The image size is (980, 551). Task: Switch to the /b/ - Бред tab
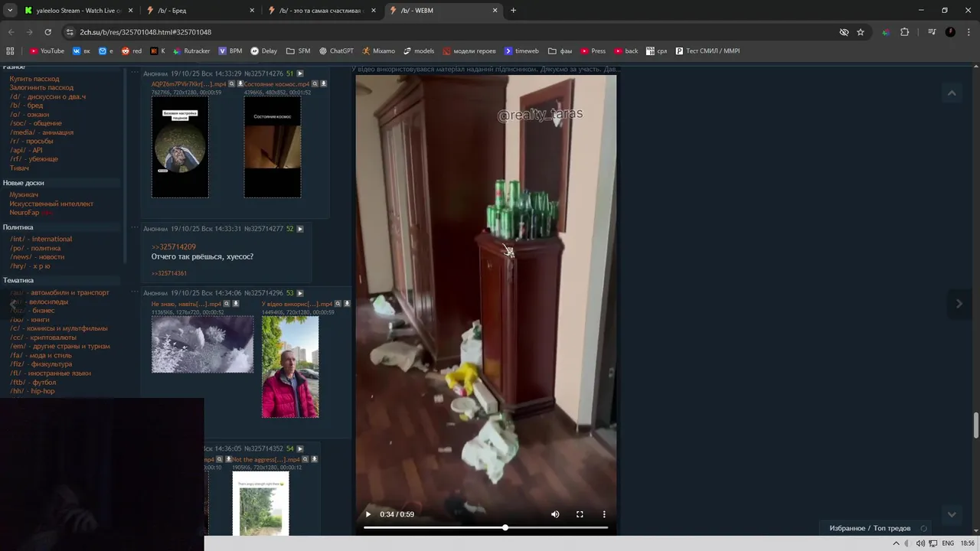[199, 10]
